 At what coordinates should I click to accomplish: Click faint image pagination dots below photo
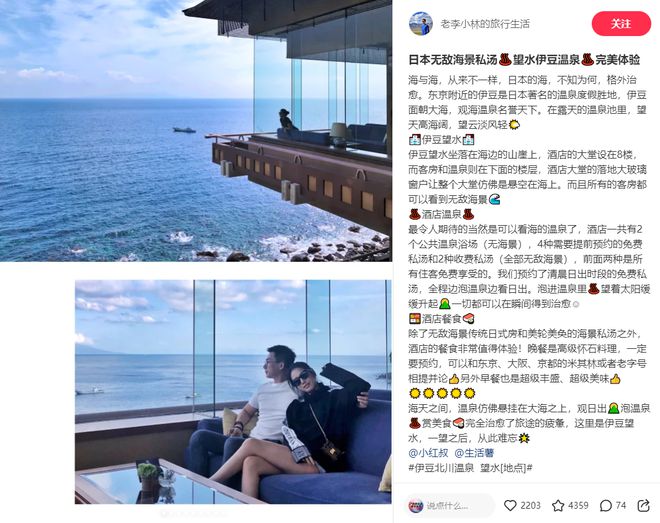(x=193, y=513)
